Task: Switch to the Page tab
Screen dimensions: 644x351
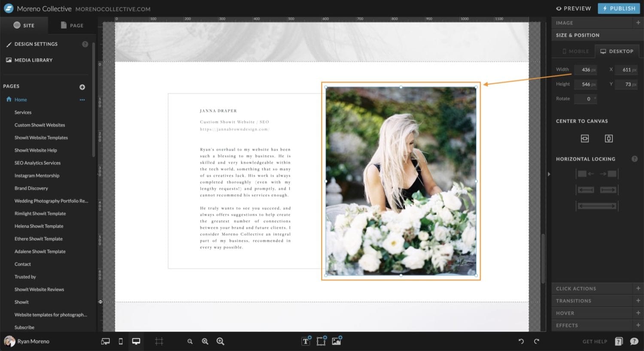Action: (x=72, y=25)
